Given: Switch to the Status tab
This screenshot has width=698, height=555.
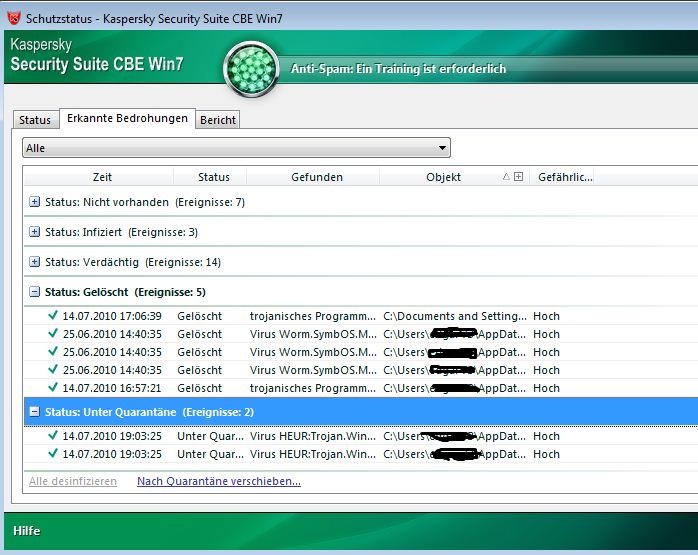Looking at the screenshot, I should pos(35,120).
